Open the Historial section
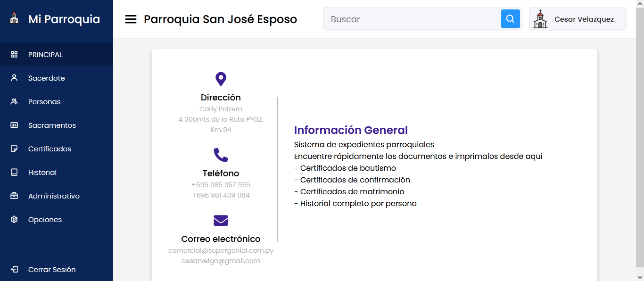644x281 pixels. point(42,173)
